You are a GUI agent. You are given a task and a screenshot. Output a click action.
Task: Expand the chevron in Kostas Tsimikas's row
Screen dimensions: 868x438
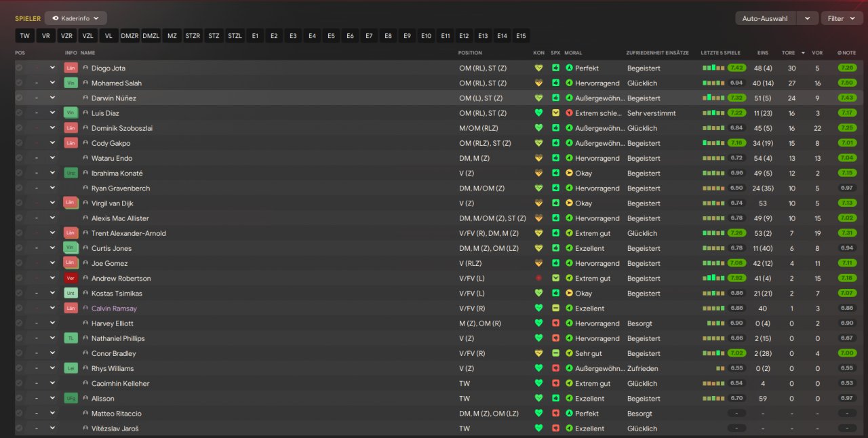52,293
